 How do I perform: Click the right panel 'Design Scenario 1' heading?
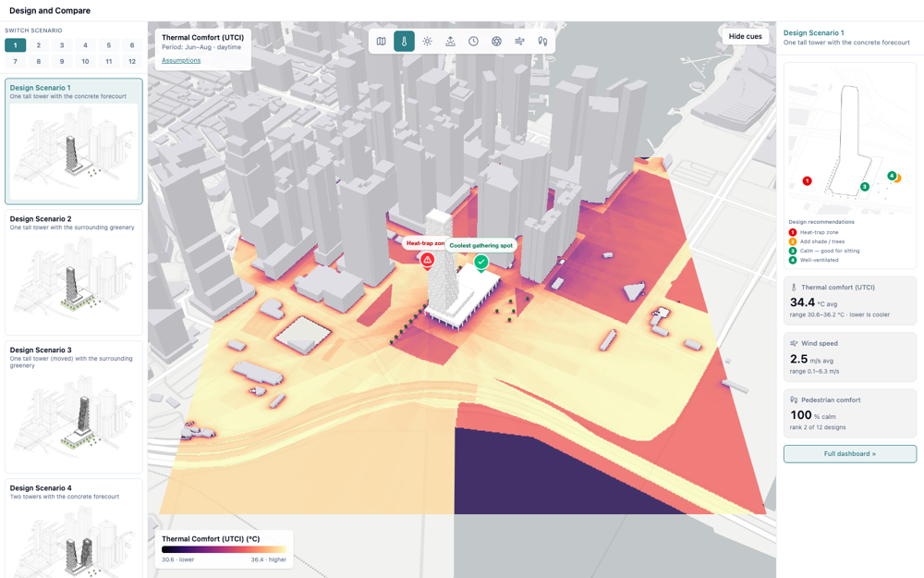pyautogui.click(x=813, y=33)
